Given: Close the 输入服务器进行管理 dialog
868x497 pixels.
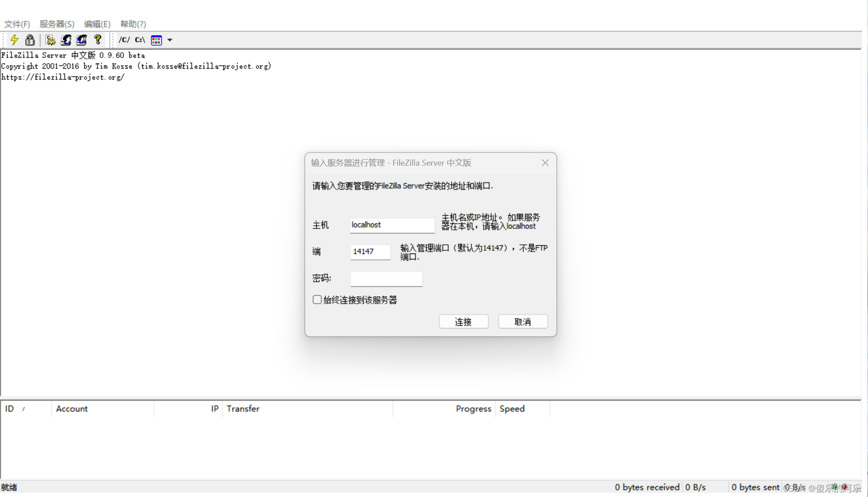Looking at the screenshot, I should pyautogui.click(x=545, y=163).
